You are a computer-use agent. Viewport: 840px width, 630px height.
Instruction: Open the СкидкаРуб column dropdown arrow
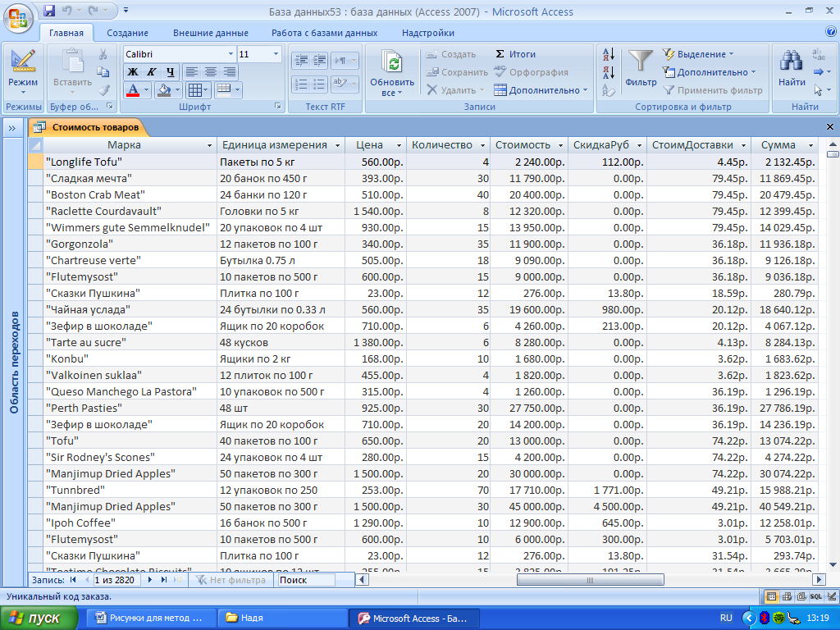click(x=639, y=145)
